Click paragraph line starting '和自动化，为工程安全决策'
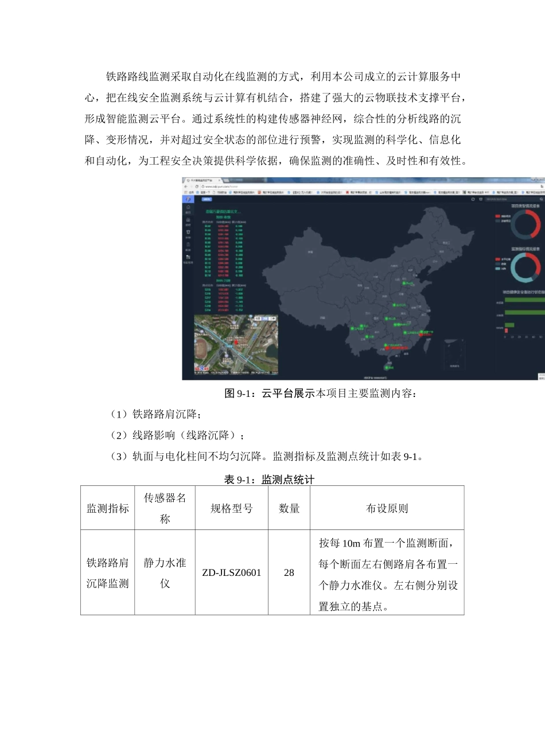 pos(277,161)
